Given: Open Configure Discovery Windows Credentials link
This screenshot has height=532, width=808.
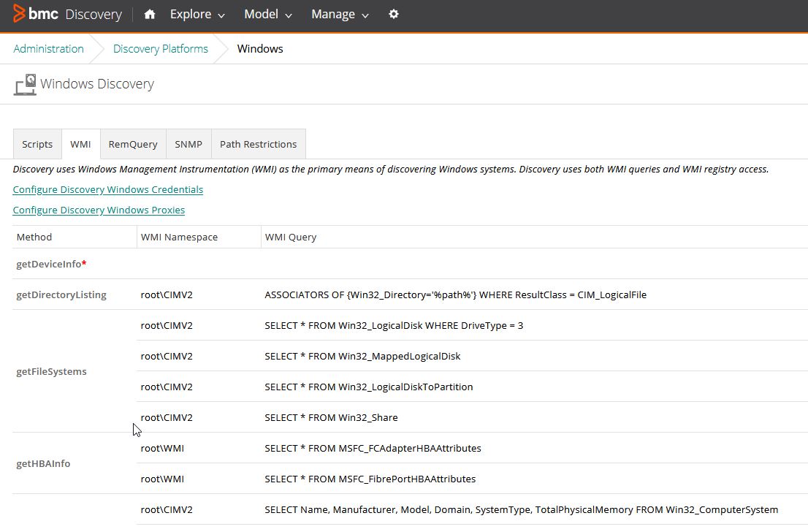Looking at the screenshot, I should (107, 189).
